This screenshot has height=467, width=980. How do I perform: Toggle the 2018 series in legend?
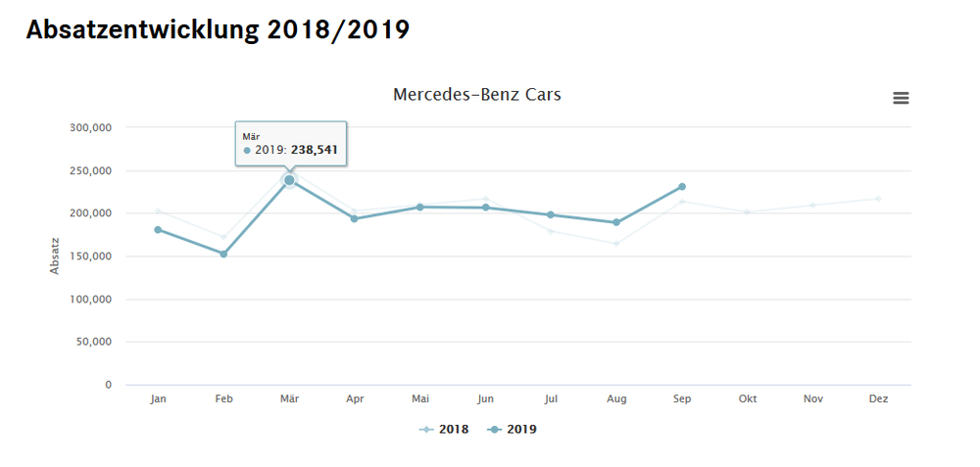coord(443,430)
